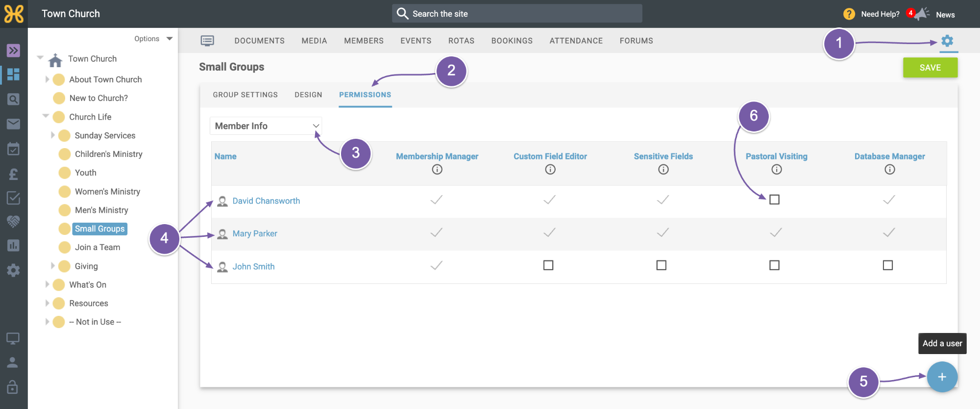Add a user with plus button

(942, 377)
